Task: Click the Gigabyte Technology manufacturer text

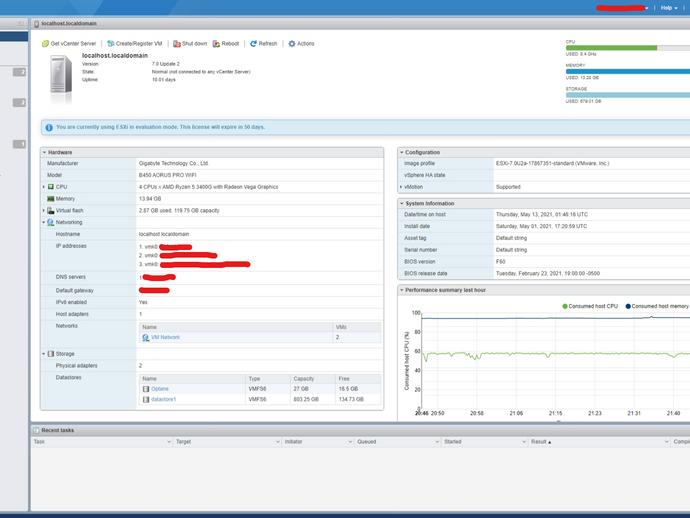Action: [174, 163]
